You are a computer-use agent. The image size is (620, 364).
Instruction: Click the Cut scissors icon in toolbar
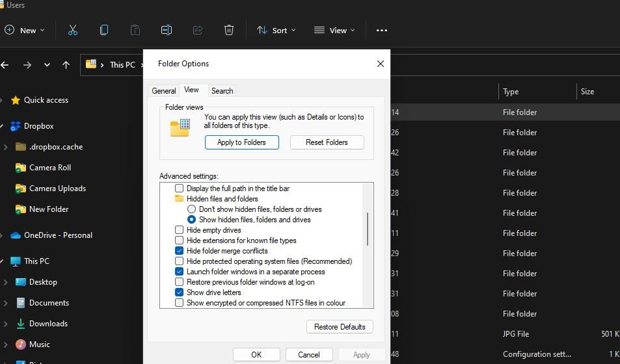pyautogui.click(x=73, y=30)
